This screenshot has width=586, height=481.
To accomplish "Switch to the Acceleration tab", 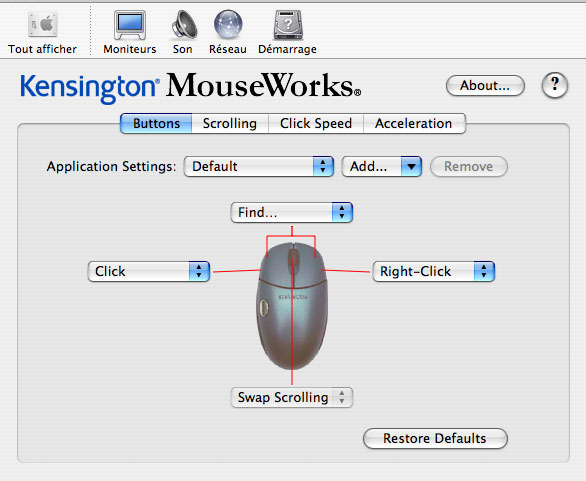I will click(x=414, y=123).
